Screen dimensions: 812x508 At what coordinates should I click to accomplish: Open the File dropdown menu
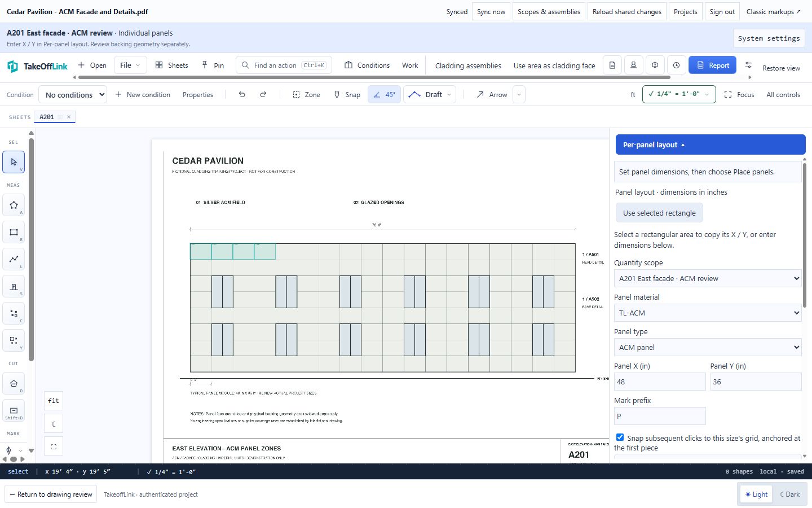(x=130, y=65)
